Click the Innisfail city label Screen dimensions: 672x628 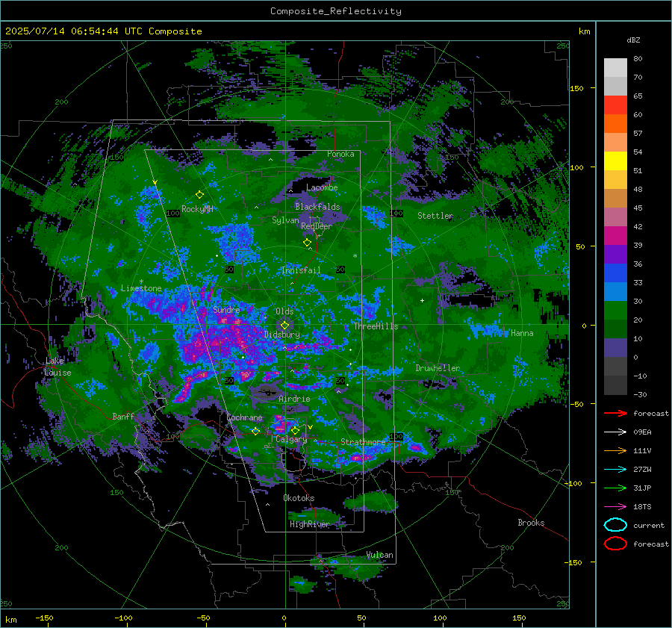[x=301, y=270]
